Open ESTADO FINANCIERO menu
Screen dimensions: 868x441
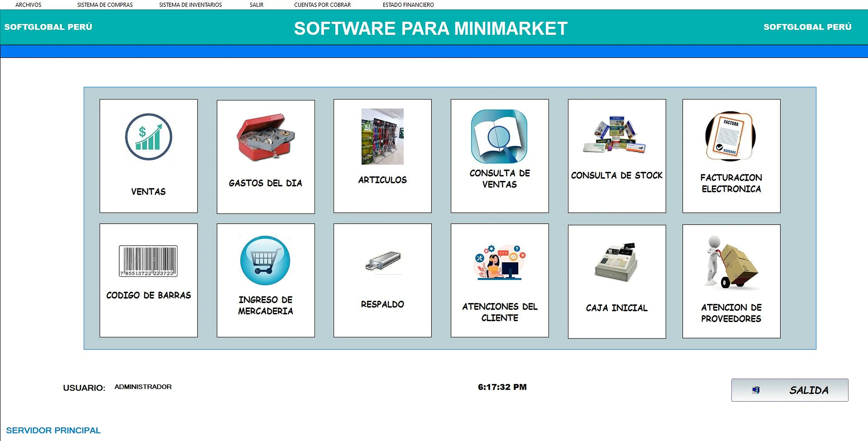(x=408, y=5)
